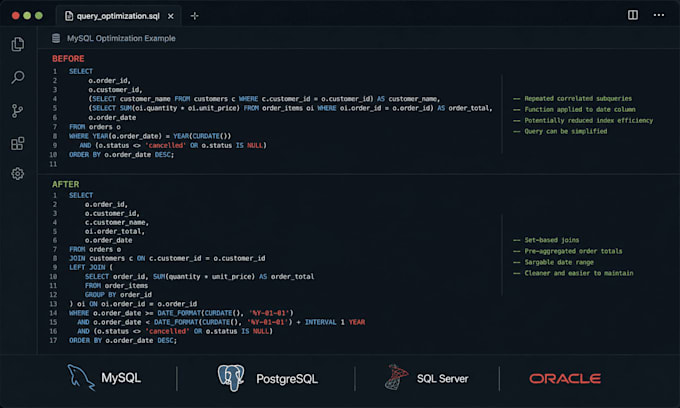
Task: Click the 'PostgreSQL' label text
Action: (287, 379)
